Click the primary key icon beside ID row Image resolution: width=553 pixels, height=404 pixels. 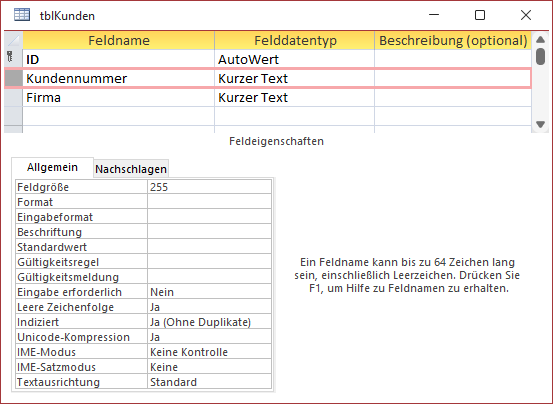(x=10, y=57)
